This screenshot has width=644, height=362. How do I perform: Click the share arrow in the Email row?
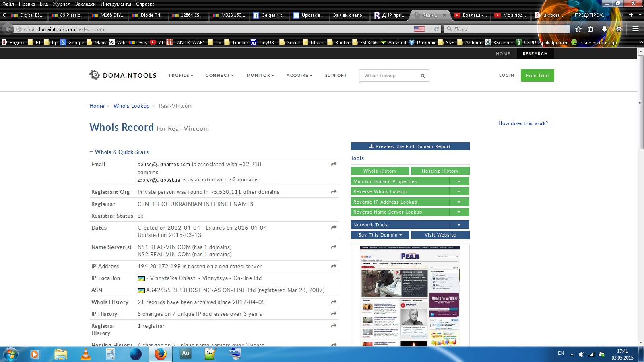[334, 164]
